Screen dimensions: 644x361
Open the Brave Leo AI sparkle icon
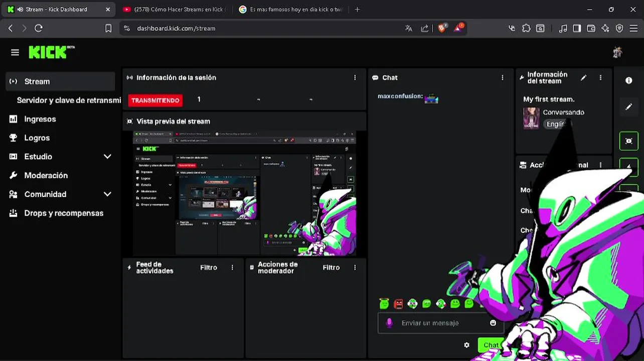click(605, 29)
